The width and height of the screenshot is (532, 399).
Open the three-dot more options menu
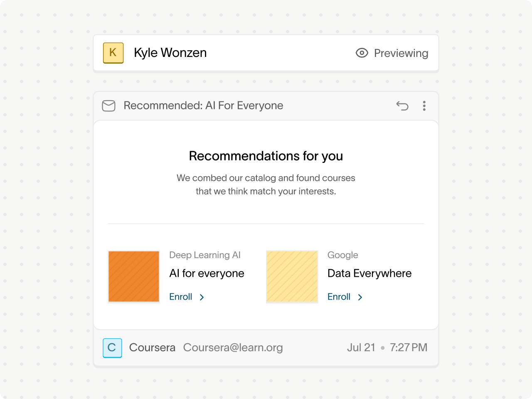424,106
